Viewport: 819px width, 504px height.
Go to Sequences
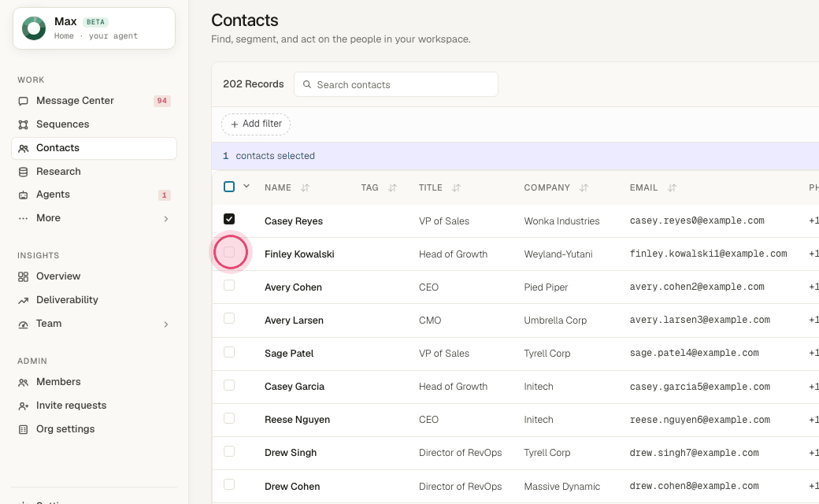point(94,124)
